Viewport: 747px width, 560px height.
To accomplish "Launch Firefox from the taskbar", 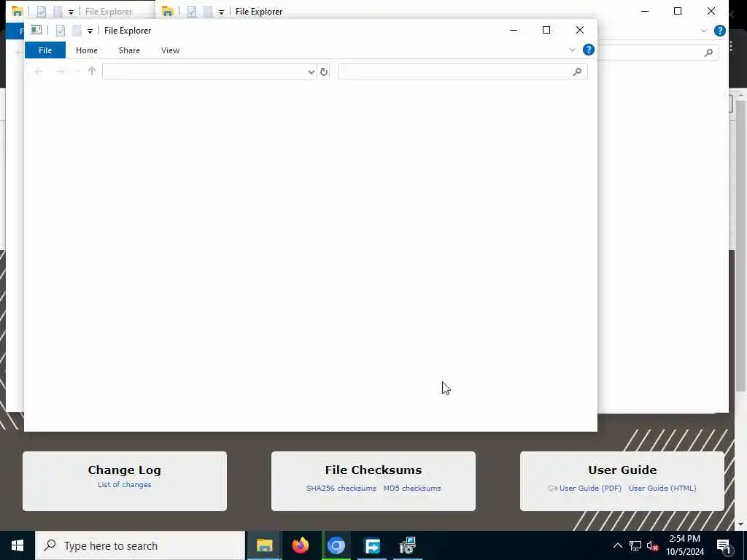I will click(x=300, y=545).
